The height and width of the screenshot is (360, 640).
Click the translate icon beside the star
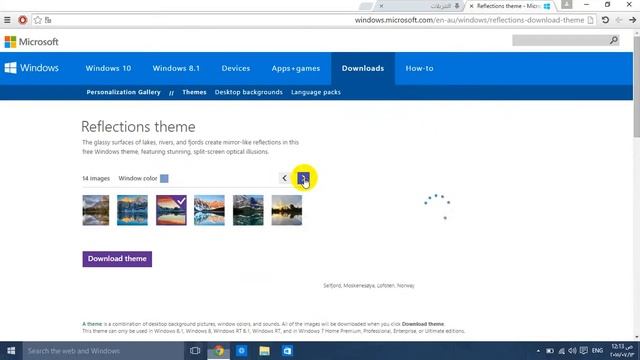point(48,20)
